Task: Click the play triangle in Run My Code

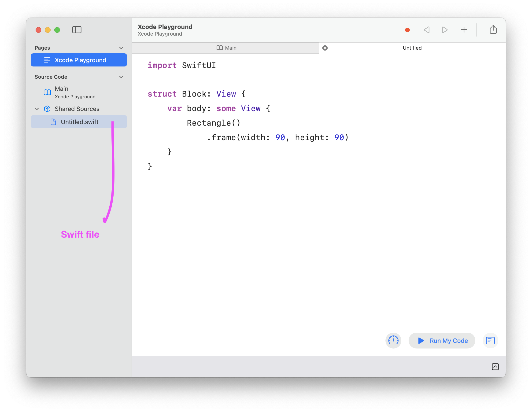Action: tap(421, 340)
